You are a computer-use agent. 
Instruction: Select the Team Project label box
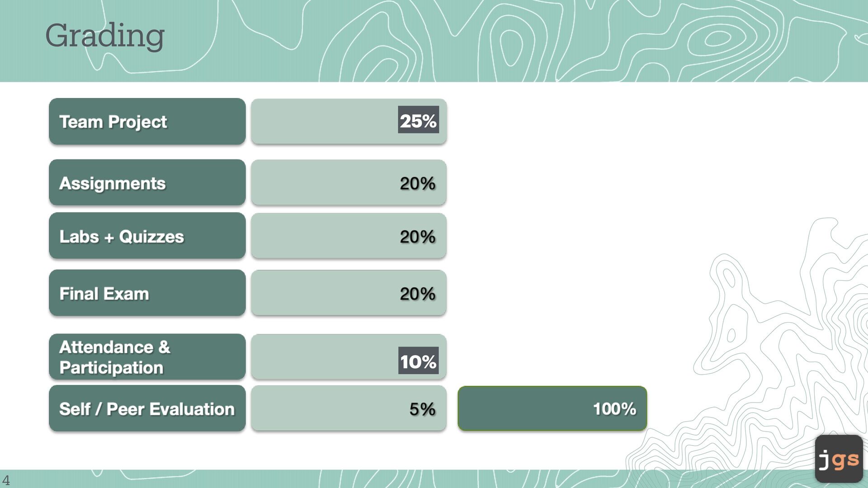147,122
